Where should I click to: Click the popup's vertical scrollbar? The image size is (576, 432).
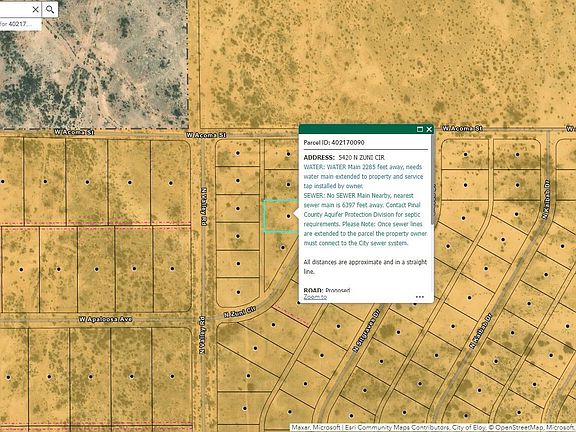[433, 180]
